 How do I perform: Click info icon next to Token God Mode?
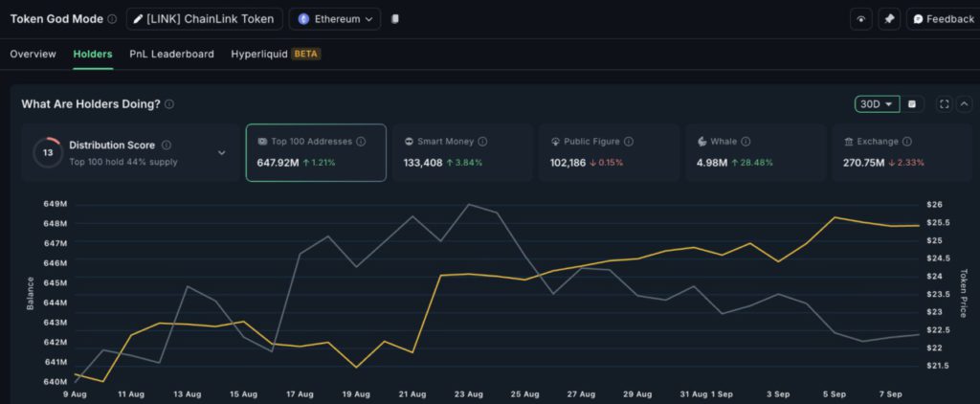(112, 19)
